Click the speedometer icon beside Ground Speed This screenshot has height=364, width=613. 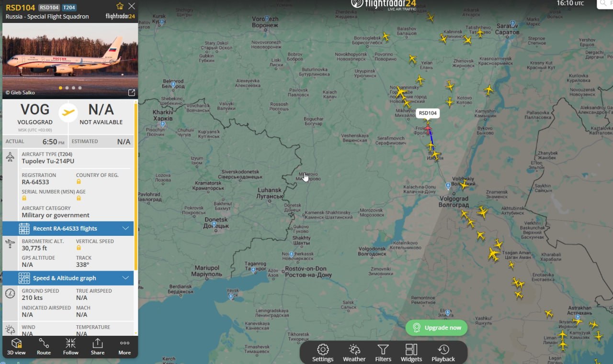point(10,293)
